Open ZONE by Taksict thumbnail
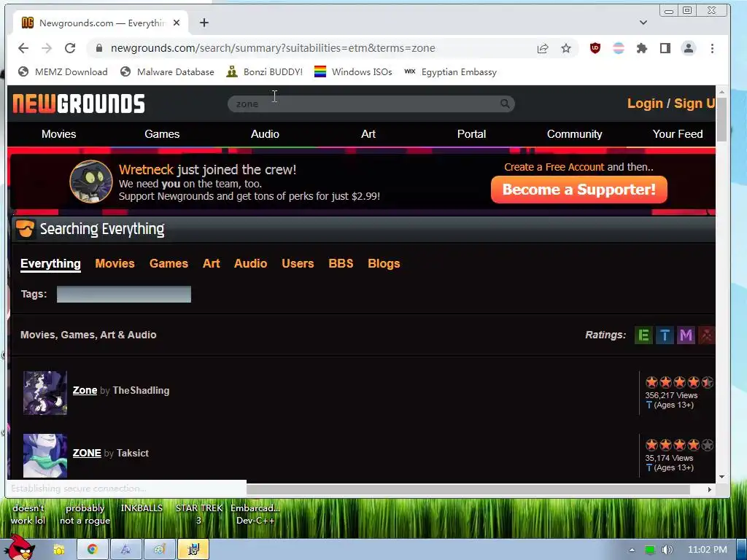Screen dimensions: 747x560 click(x=45, y=456)
